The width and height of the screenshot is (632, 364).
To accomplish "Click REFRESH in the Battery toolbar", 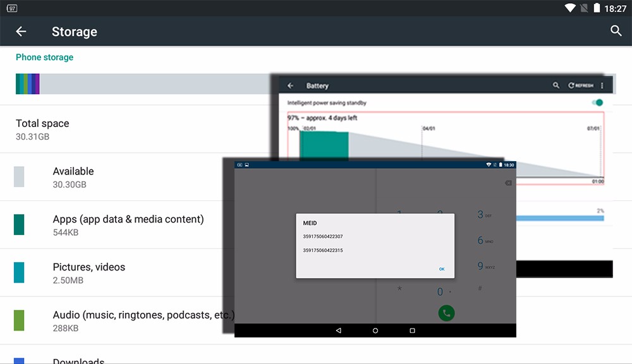I will 581,85.
